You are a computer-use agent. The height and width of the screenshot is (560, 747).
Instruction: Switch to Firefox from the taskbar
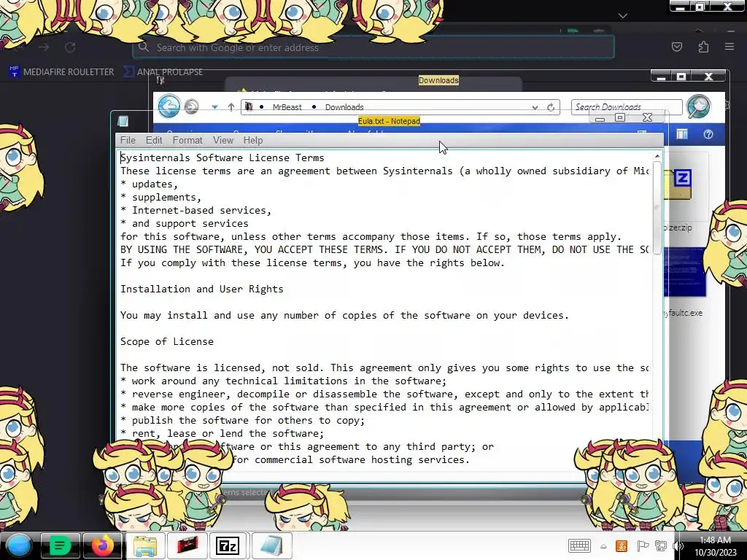coord(103,545)
